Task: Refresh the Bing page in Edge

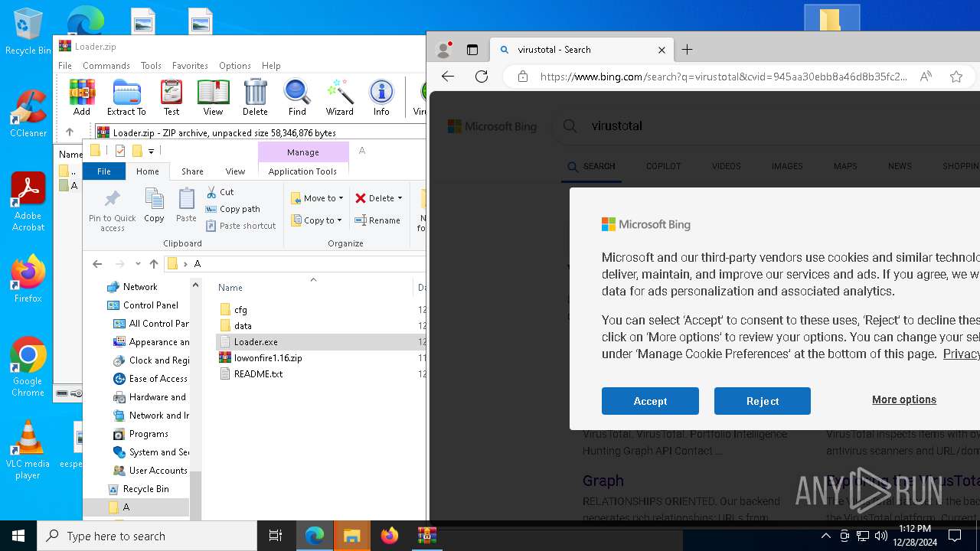Action: (482, 77)
